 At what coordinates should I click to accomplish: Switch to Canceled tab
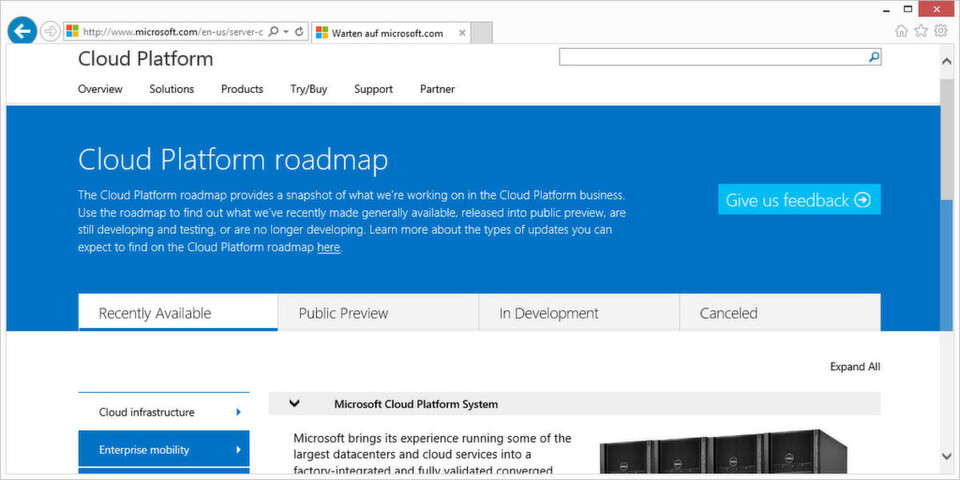coord(781,313)
